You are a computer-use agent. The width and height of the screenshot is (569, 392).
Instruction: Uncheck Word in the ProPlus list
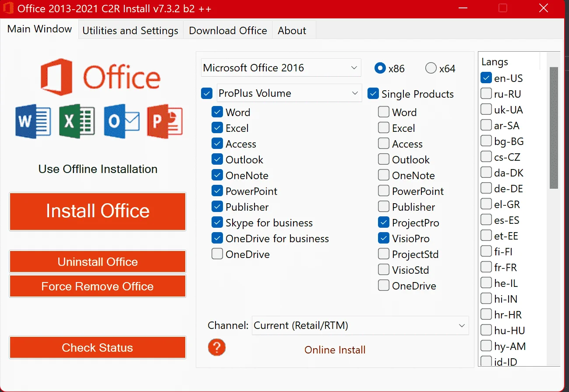point(217,112)
